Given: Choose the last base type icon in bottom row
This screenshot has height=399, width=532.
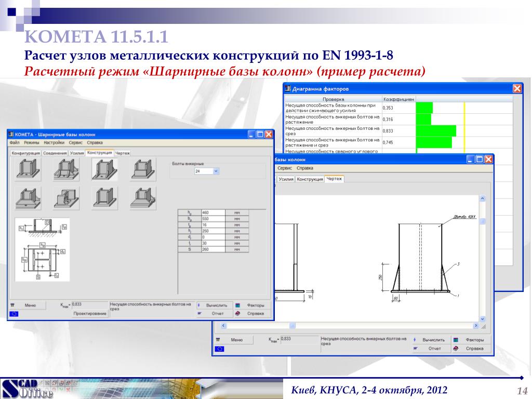Looking at the screenshot, I should (x=142, y=198).
